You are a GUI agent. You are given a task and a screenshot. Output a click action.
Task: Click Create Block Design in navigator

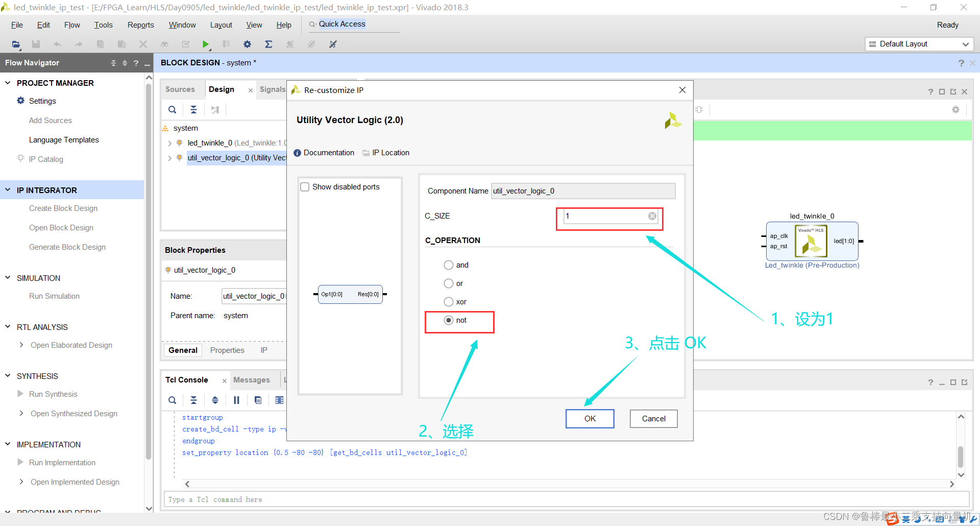63,208
